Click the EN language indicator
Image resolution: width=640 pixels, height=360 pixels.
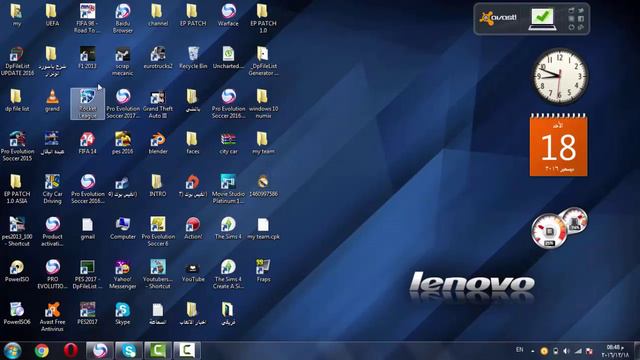click(520, 350)
